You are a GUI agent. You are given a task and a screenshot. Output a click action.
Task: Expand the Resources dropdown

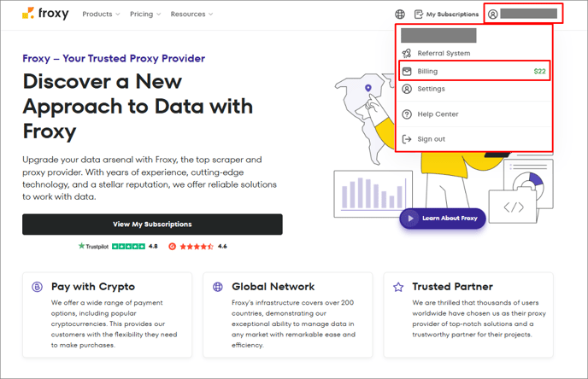pos(191,15)
